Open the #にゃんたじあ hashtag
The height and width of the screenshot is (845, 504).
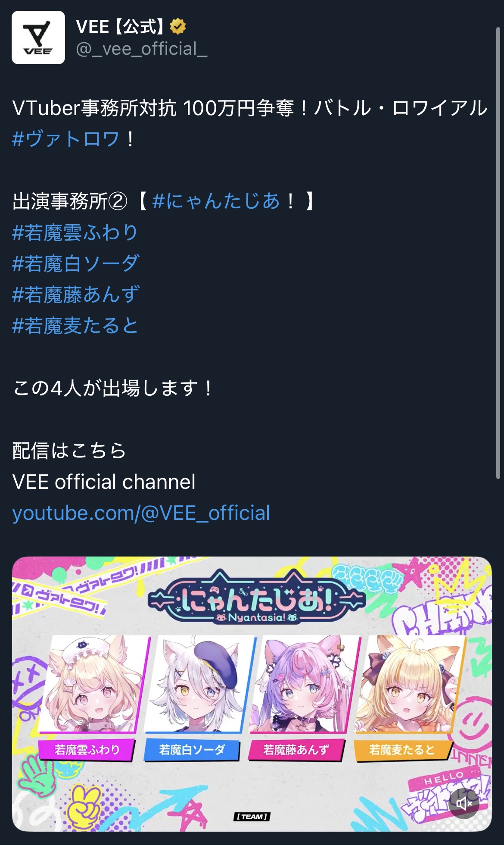(x=216, y=201)
